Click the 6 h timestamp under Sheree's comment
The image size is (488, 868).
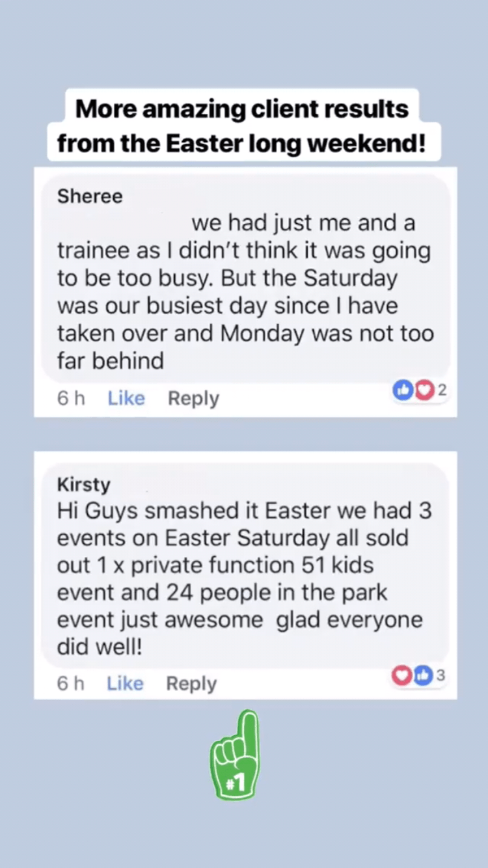tap(71, 398)
